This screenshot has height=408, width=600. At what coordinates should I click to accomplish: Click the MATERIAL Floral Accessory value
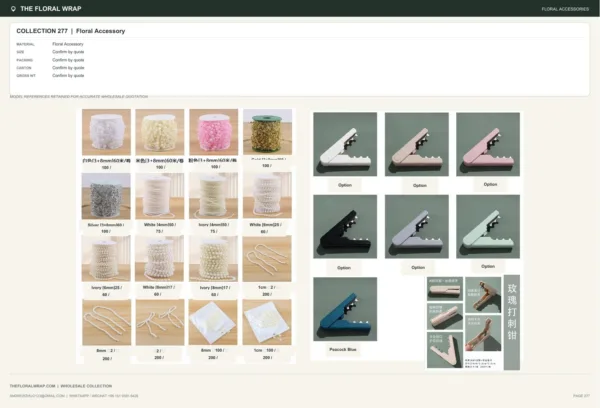(68, 44)
